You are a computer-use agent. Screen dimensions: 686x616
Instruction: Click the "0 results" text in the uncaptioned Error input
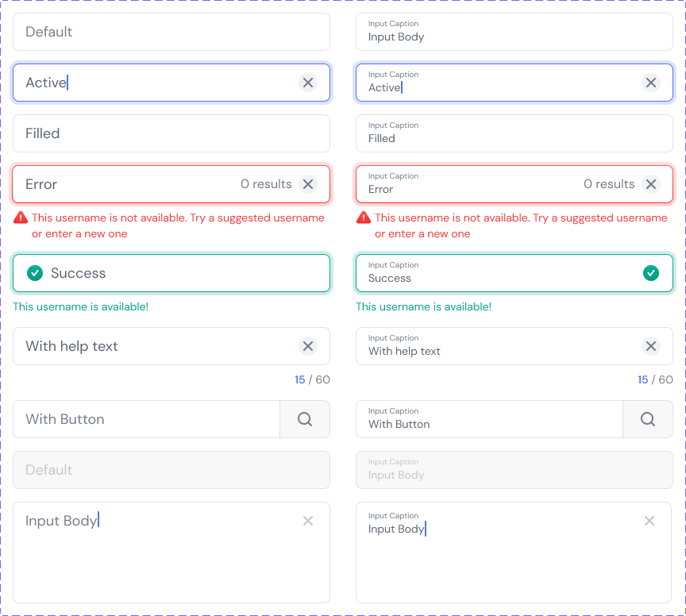tap(266, 184)
